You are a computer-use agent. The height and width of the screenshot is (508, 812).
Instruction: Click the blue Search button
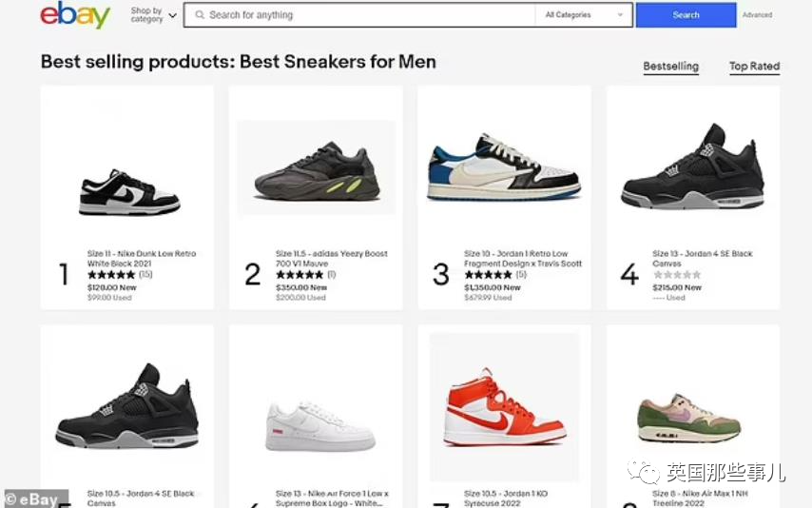pos(686,15)
